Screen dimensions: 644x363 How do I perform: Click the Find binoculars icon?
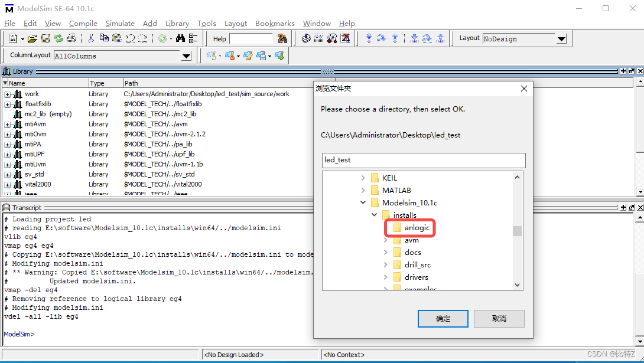tap(180, 38)
